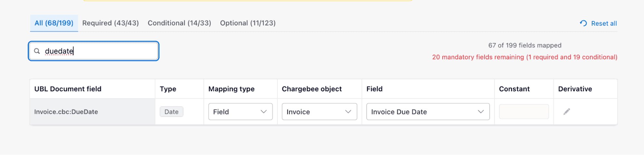
Task: Switch to the All (68/199) tab
Action: pyautogui.click(x=54, y=23)
